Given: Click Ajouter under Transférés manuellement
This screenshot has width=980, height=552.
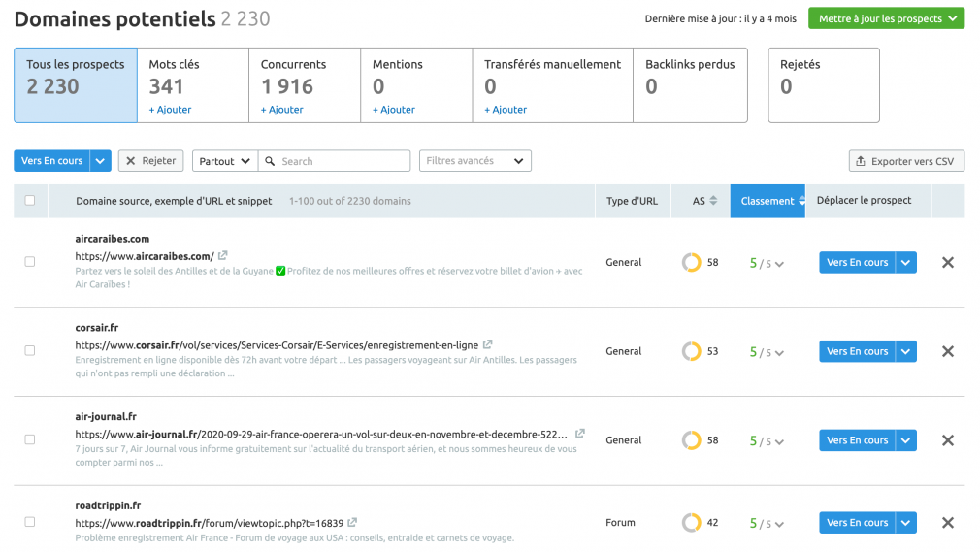Looking at the screenshot, I should click(x=506, y=110).
